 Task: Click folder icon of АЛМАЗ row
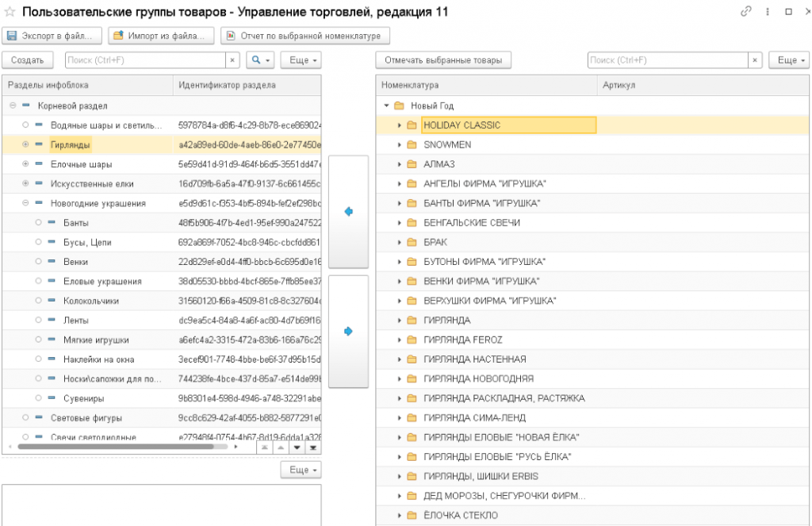click(x=412, y=164)
